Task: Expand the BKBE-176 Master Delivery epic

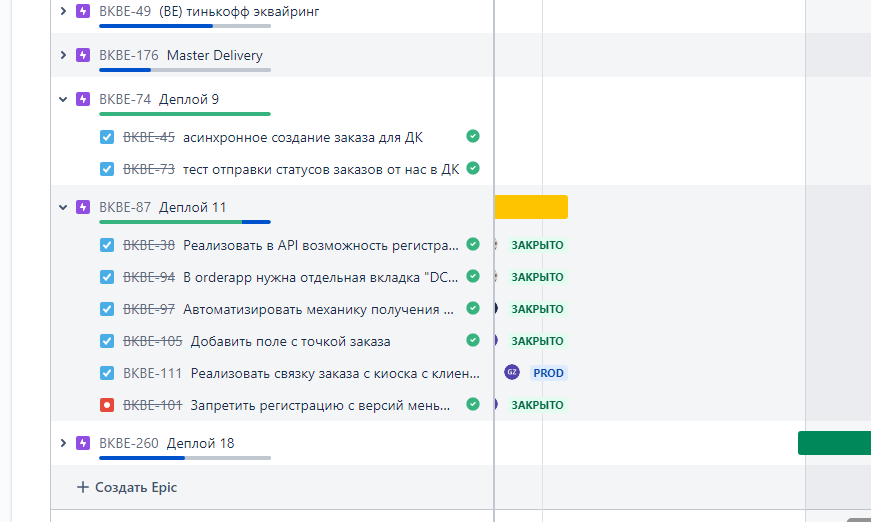Action: point(63,55)
